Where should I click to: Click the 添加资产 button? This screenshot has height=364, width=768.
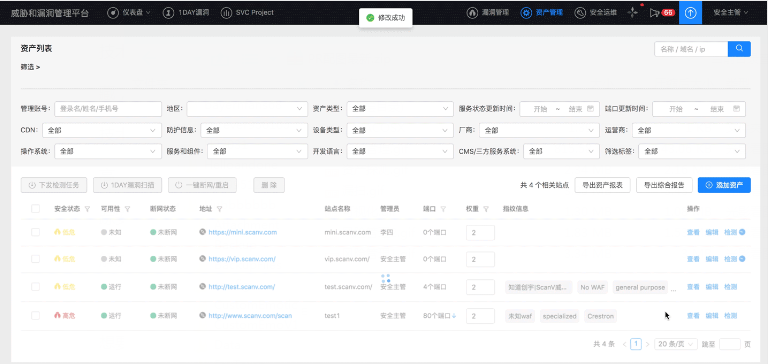(x=724, y=185)
